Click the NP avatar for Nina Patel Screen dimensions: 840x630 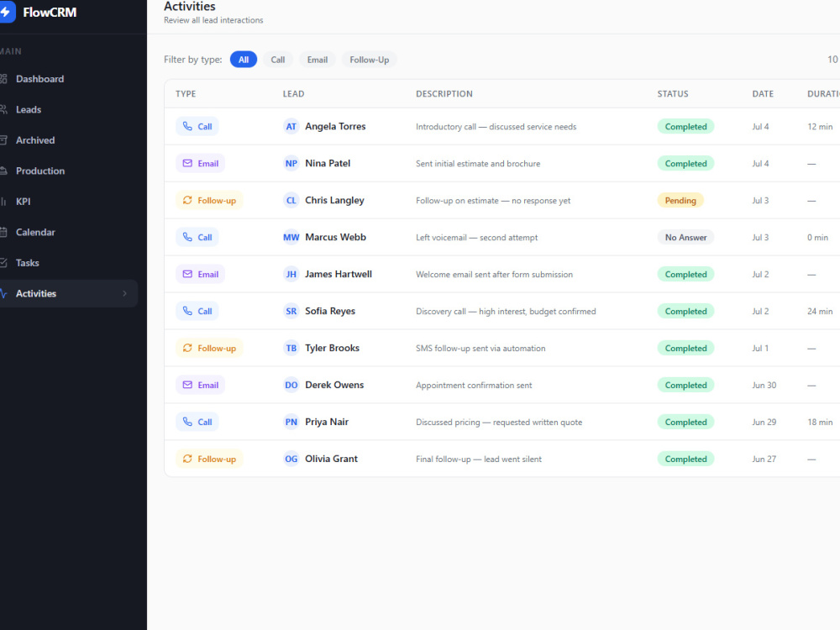point(291,164)
